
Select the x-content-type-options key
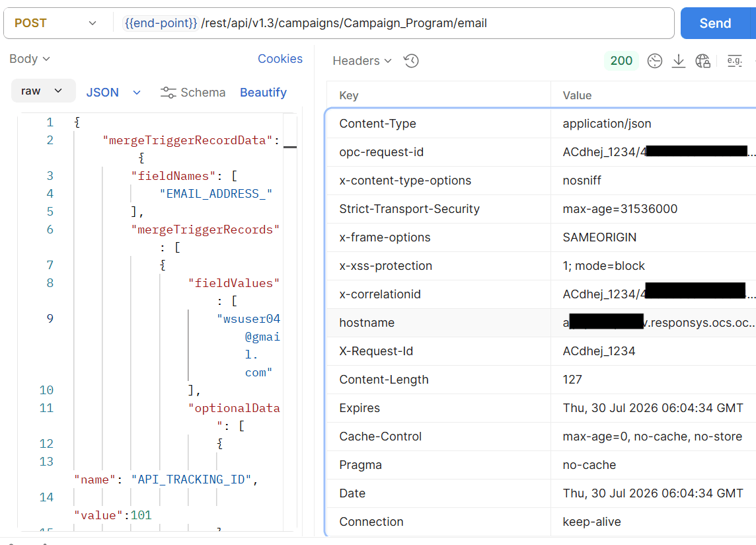[405, 181]
